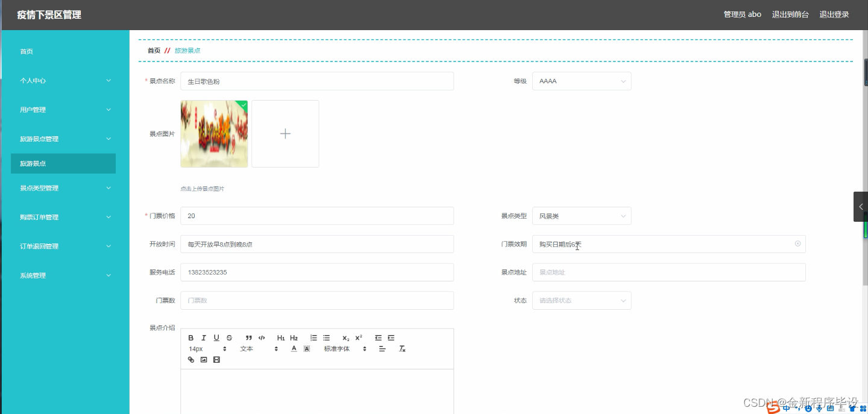Open the insert image icon in the editor
The height and width of the screenshot is (414, 868).
[204, 359]
